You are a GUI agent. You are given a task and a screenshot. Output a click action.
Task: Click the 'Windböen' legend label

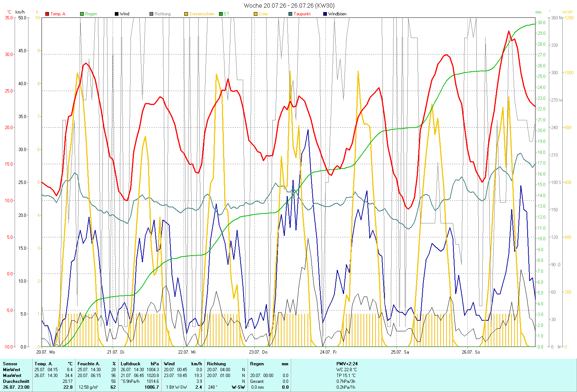(x=337, y=14)
